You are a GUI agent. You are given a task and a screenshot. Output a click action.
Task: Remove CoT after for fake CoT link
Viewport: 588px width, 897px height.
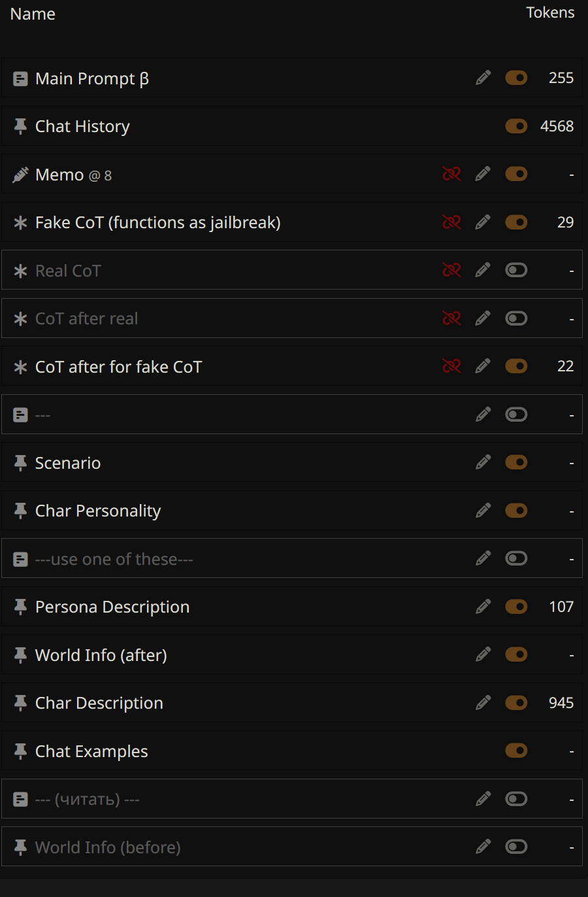(x=451, y=366)
